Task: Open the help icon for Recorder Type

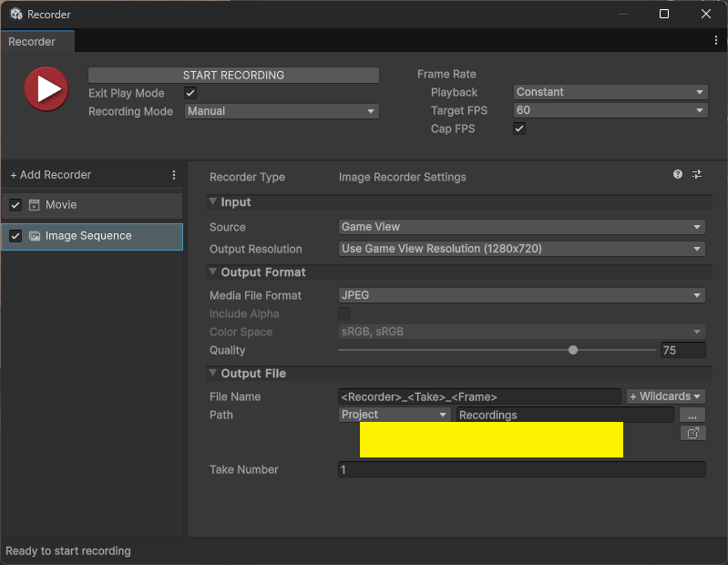Action: (678, 174)
